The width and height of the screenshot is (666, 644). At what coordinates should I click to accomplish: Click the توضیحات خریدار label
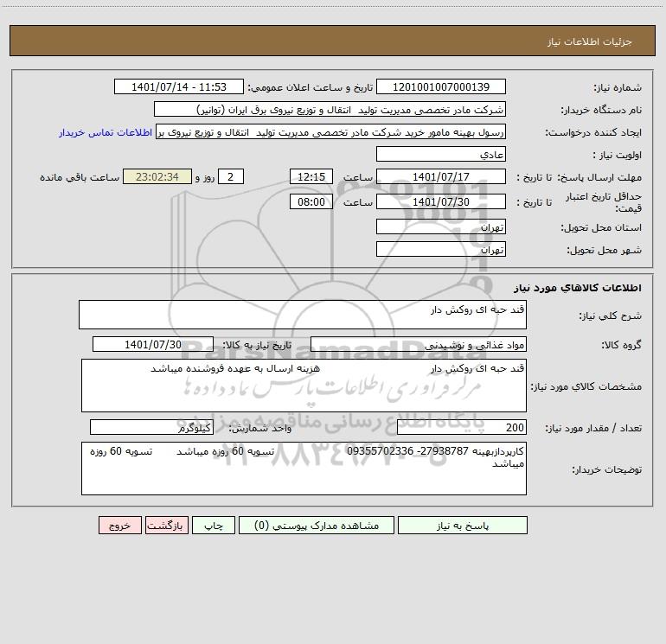click(x=606, y=469)
